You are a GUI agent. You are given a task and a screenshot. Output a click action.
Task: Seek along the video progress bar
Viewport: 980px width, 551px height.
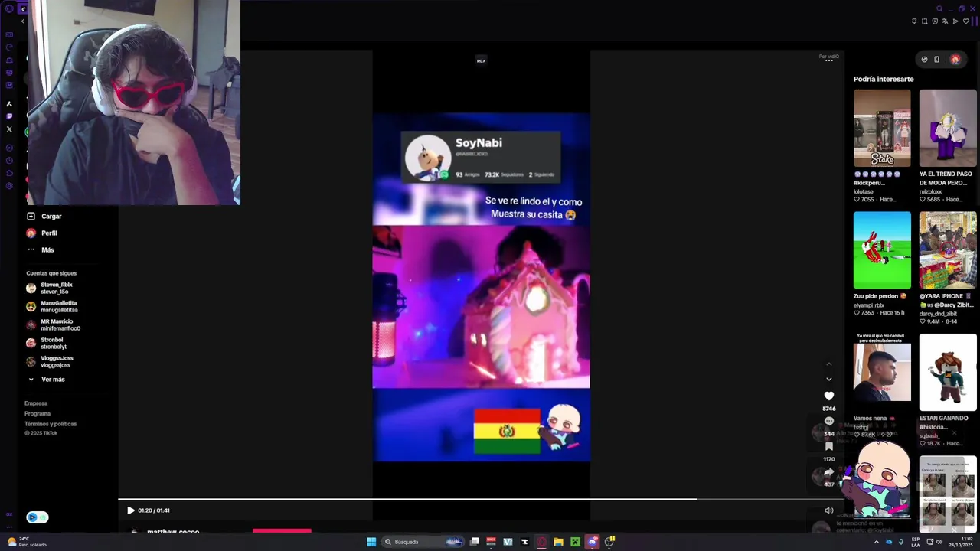(481, 500)
